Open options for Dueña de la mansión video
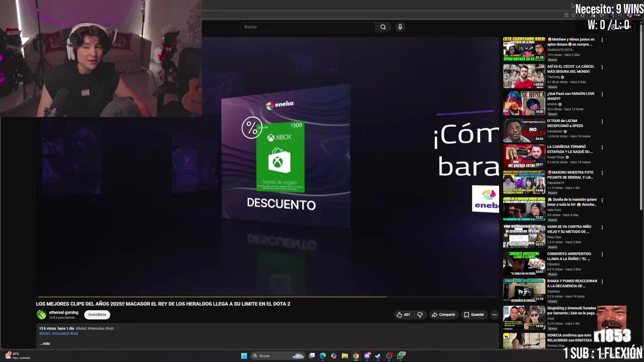The image size is (644, 362). click(x=602, y=201)
